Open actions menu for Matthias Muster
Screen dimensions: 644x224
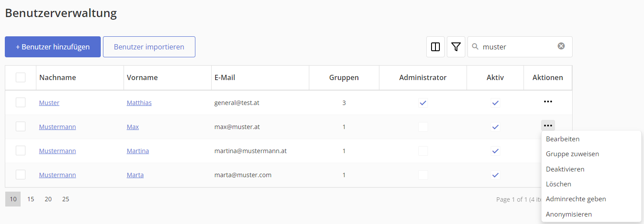[x=548, y=101]
